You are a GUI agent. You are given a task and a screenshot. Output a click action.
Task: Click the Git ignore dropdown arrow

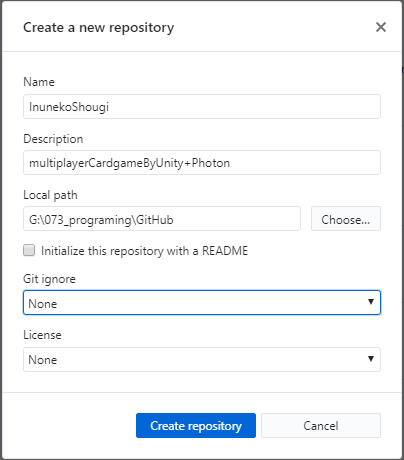371,302
